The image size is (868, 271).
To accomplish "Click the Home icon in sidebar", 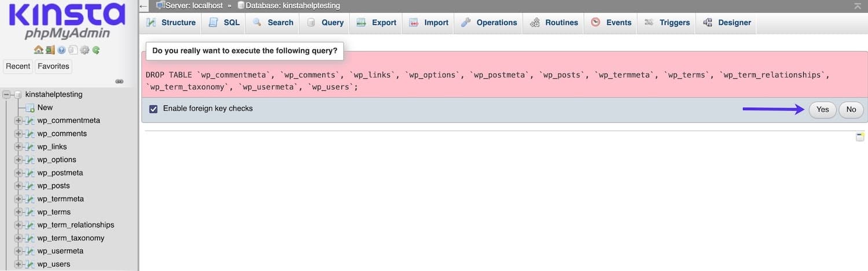I will pos(38,50).
